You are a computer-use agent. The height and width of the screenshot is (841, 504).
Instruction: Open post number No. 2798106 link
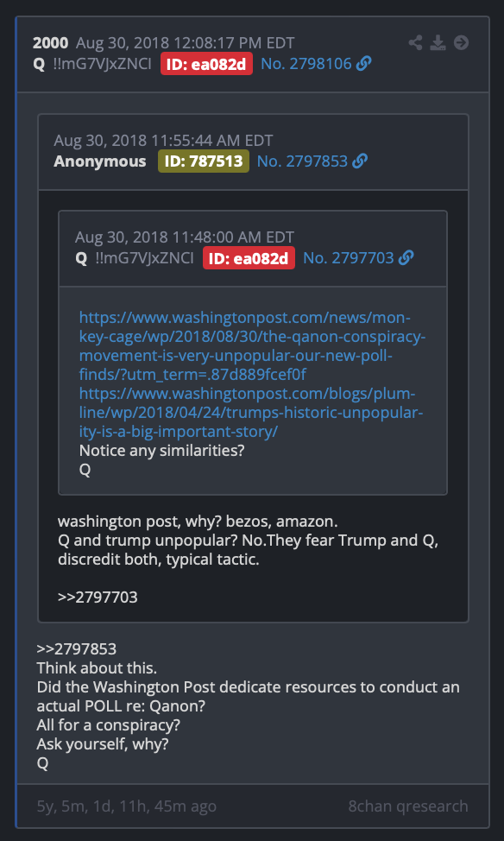point(306,65)
